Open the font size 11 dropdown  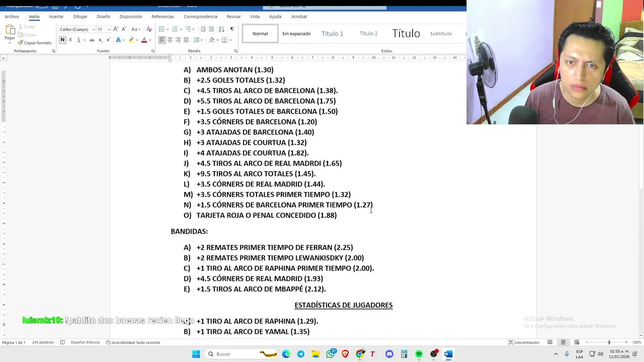(x=109, y=29)
